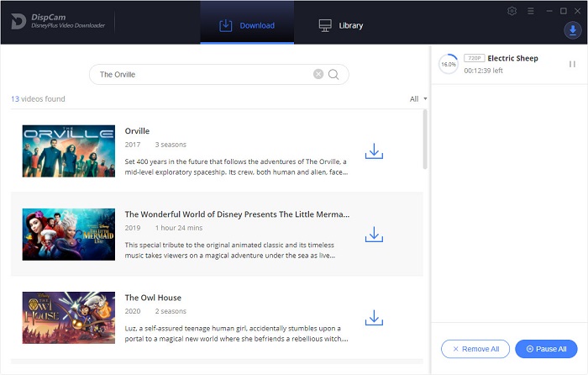This screenshot has height=375, width=588.
Task: Click the Pause All button
Action: [546, 349]
